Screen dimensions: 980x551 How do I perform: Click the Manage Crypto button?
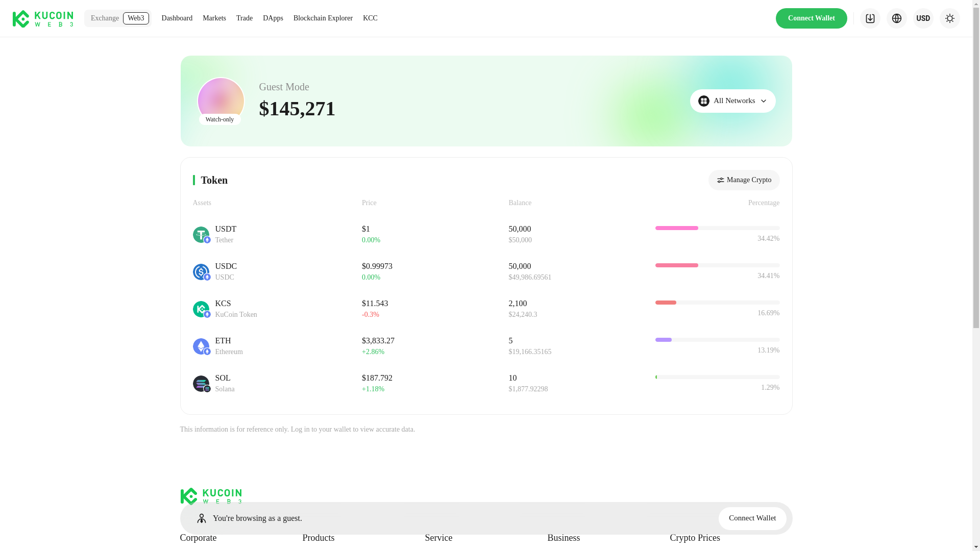click(x=744, y=180)
